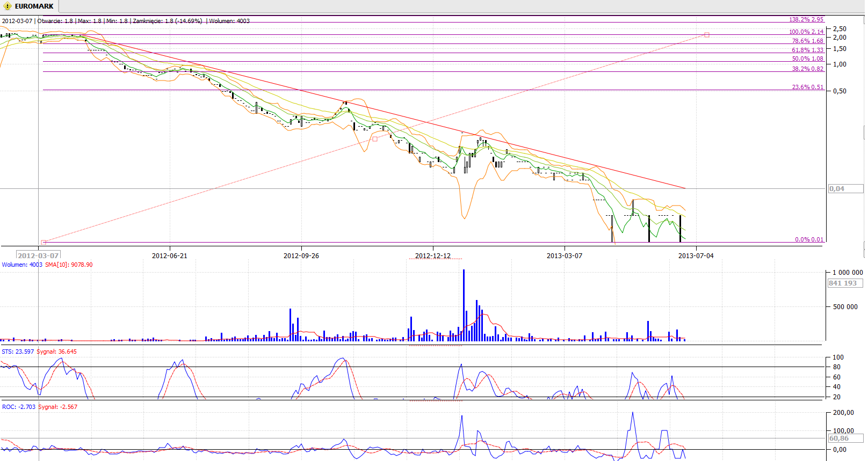868x461 pixels.
Task: Click the 80 level on STS axis
Action: tap(837, 367)
